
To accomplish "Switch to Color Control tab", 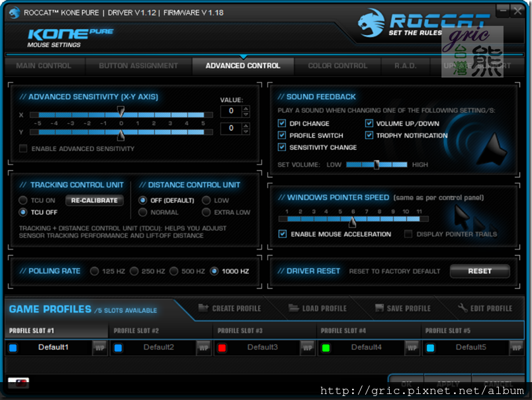I will coord(337,66).
